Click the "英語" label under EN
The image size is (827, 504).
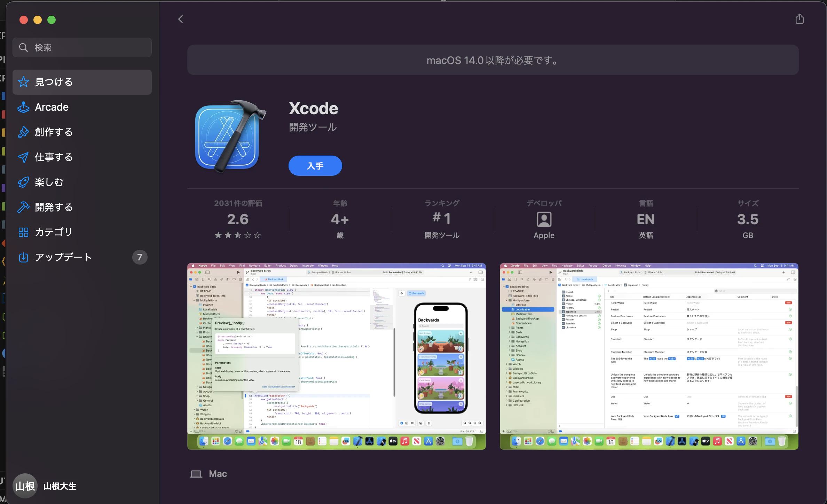(646, 235)
